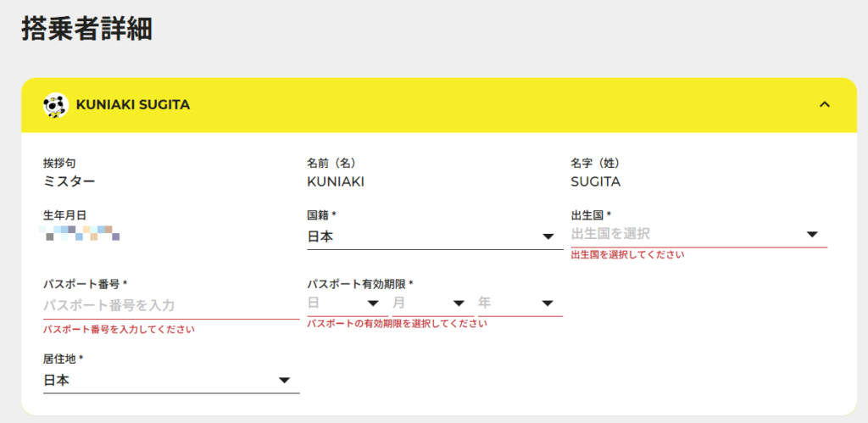Click the ミスター salutation value
868x423 pixels.
click(70, 181)
